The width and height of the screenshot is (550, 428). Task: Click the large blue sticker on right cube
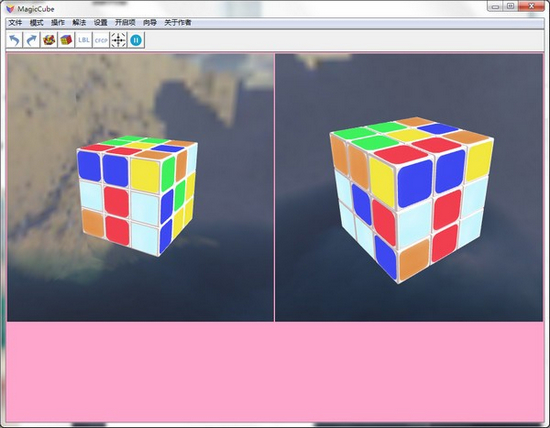click(x=415, y=183)
